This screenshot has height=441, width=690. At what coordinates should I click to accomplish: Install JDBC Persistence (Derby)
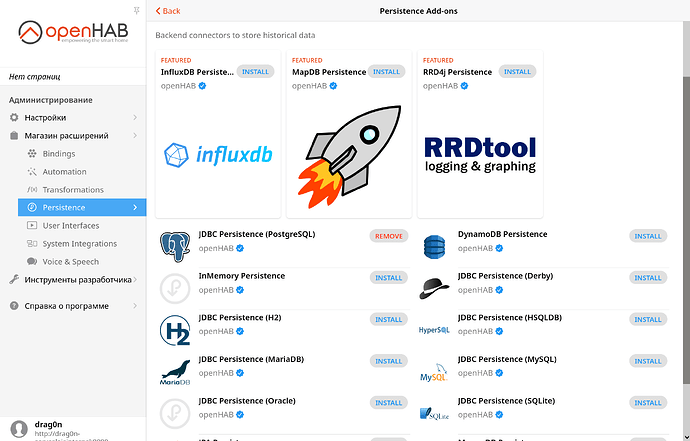pos(648,278)
